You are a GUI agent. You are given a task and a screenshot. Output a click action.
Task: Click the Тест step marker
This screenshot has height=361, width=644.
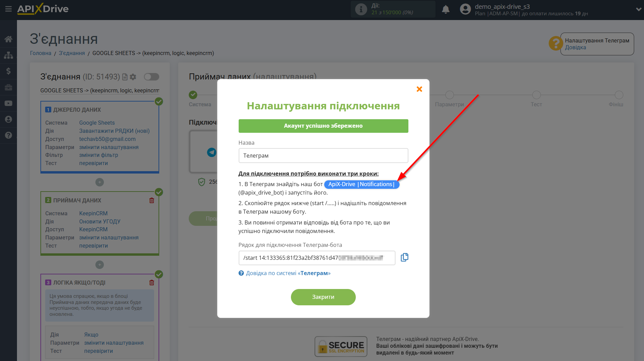(x=536, y=95)
